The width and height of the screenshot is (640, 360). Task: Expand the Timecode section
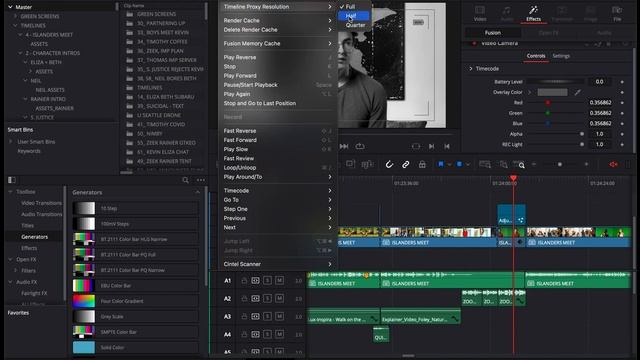click(471, 69)
